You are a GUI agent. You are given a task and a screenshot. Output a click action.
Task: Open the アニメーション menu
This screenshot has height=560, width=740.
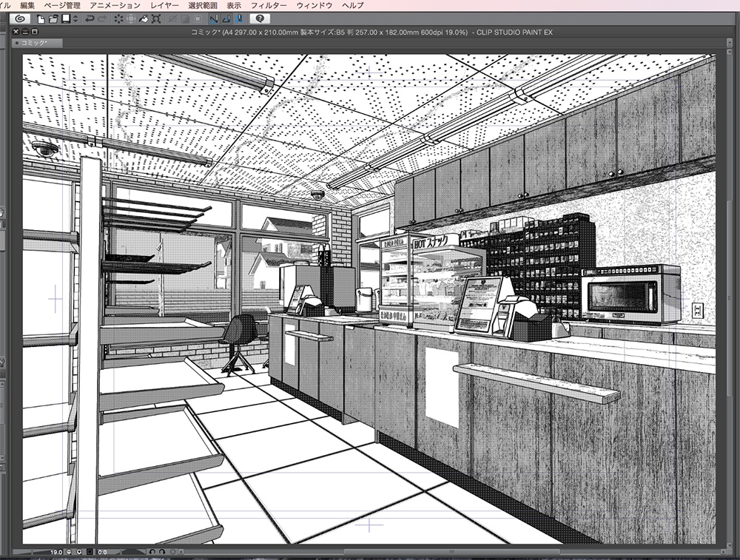tap(115, 5)
